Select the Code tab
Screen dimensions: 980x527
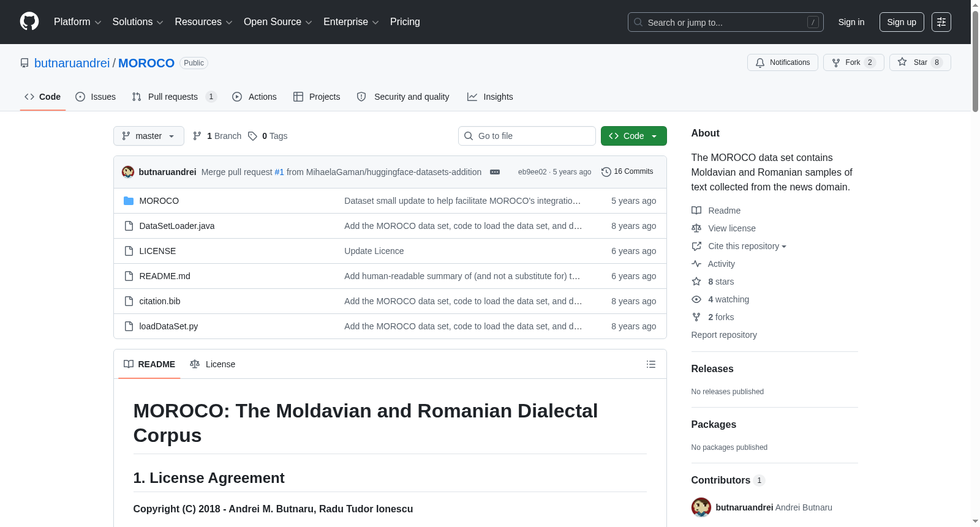[43, 97]
